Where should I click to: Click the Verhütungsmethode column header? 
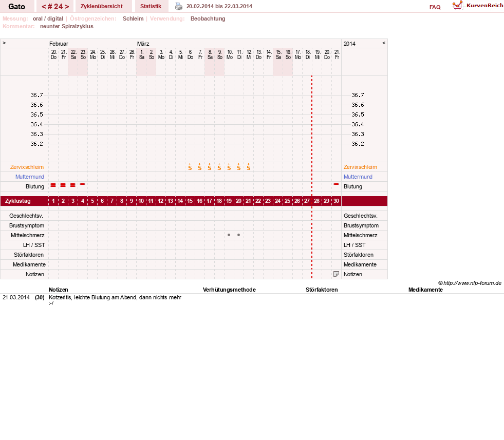click(x=229, y=290)
